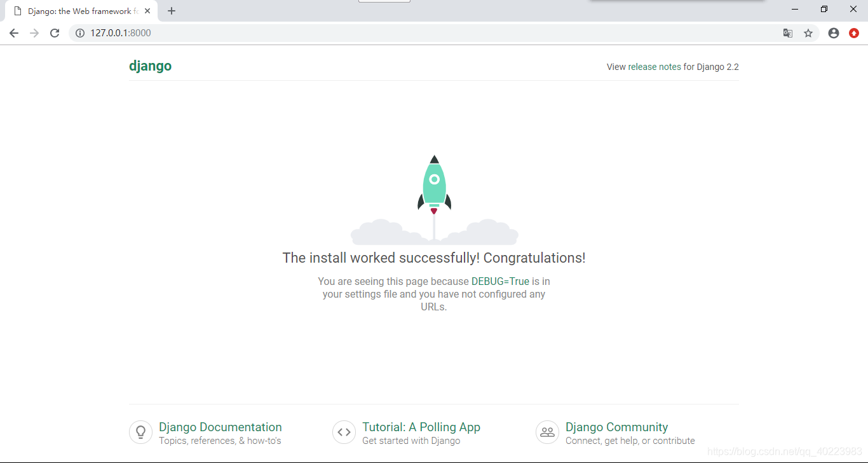This screenshot has width=868, height=463.
Task: Close the browser window
Action: pos(853,9)
